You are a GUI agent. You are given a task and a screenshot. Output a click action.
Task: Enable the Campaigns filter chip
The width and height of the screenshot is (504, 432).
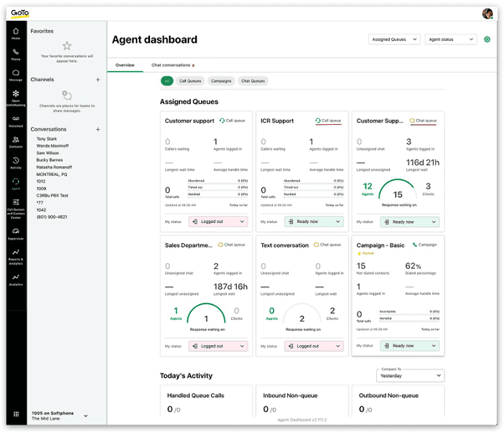click(x=222, y=81)
